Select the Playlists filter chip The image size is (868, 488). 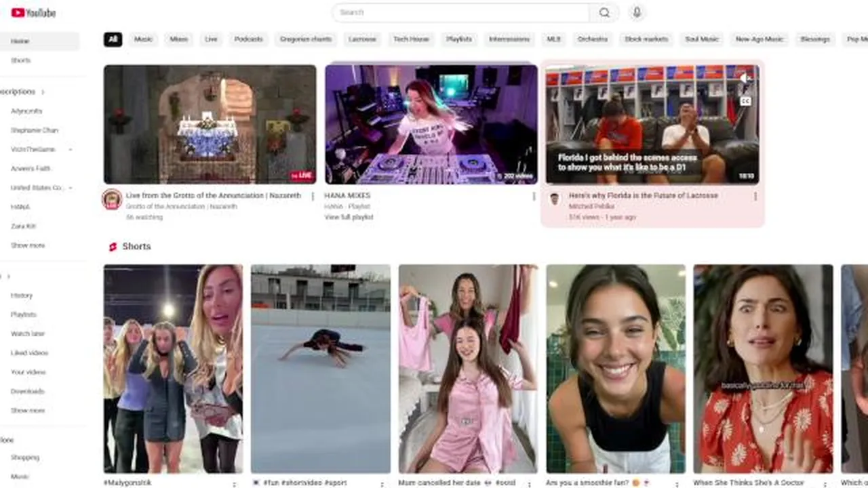click(x=459, y=39)
